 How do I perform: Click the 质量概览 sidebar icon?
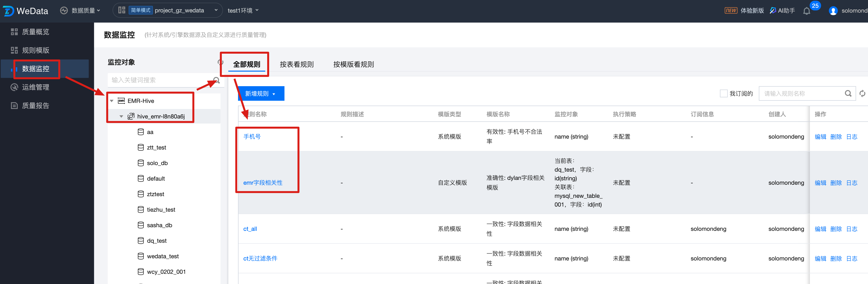pyautogui.click(x=14, y=32)
